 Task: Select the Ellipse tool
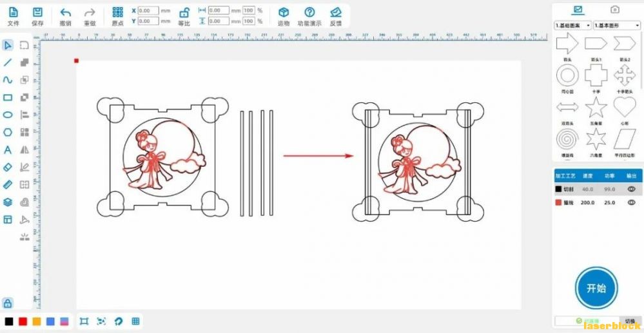[x=8, y=115]
